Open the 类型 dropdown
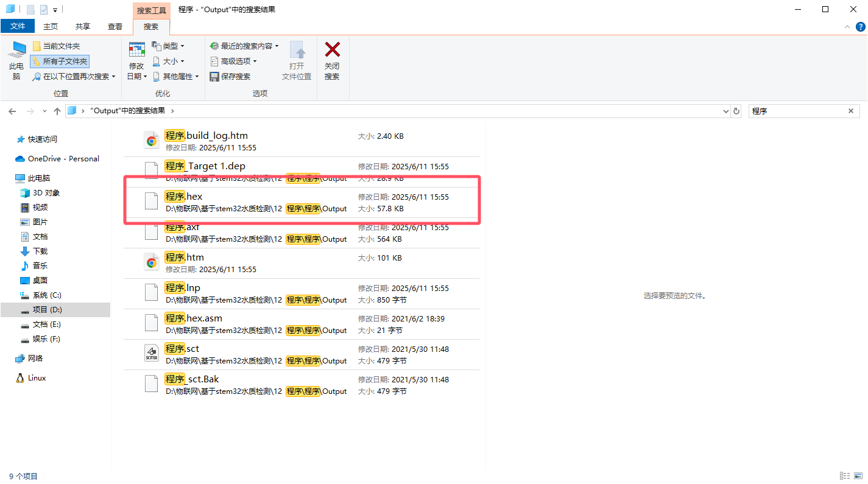This screenshot has height=484, width=868. (x=168, y=46)
